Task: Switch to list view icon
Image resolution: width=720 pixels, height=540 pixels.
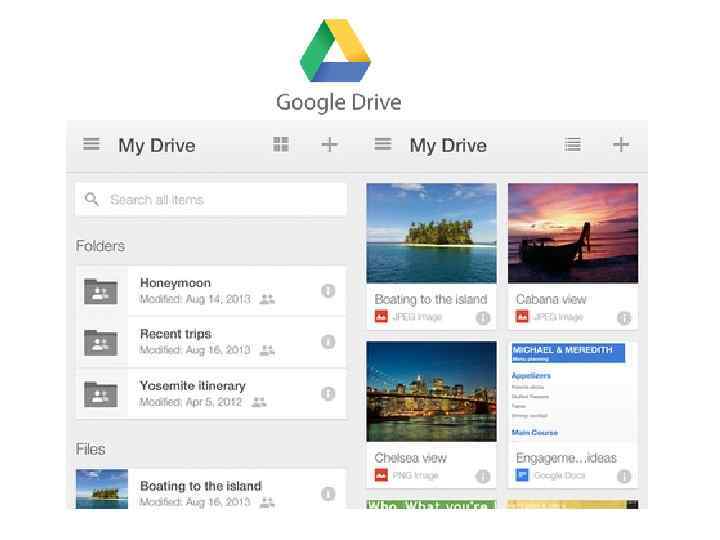Action: click(572, 144)
